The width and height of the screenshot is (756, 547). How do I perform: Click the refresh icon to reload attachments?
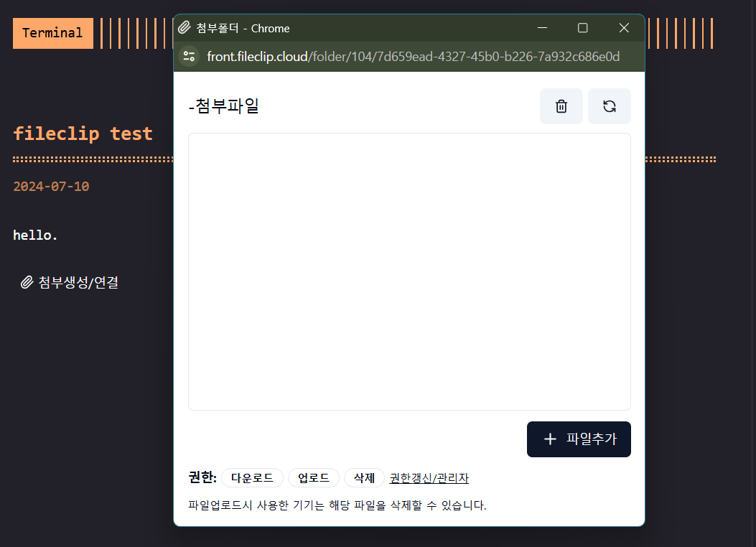(x=609, y=106)
